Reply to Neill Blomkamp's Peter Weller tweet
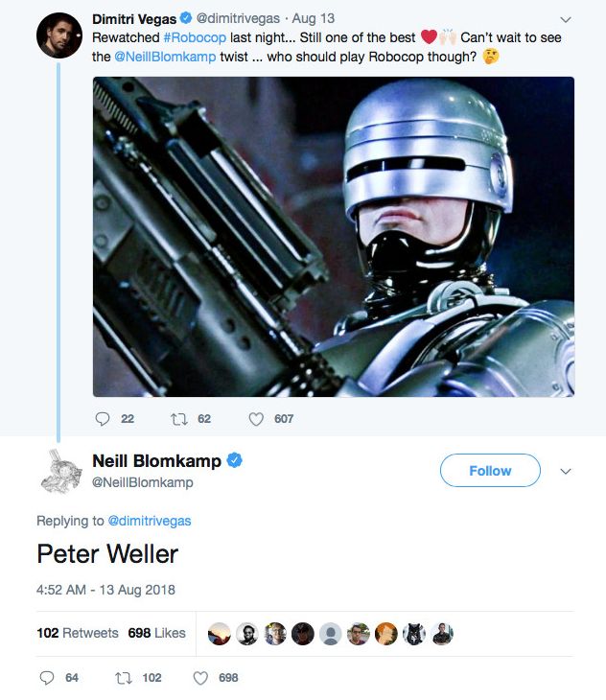This screenshot has width=606, height=700. [47, 678]
